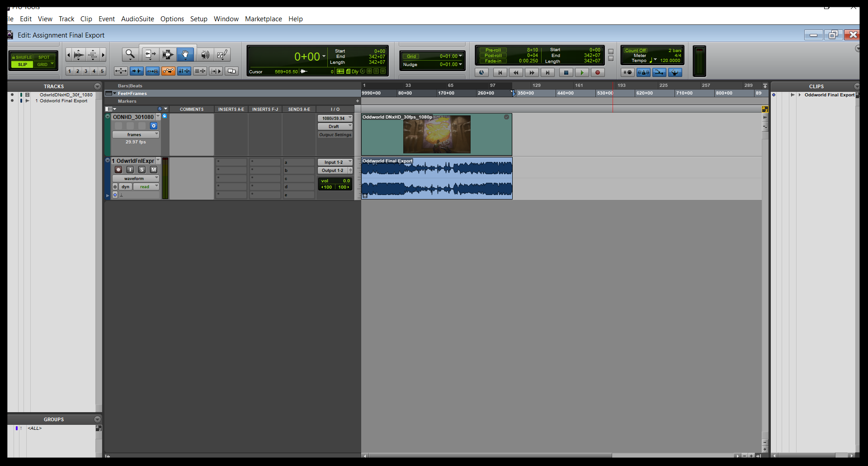Zoom in horizontally with right arrow

[103, 55]
